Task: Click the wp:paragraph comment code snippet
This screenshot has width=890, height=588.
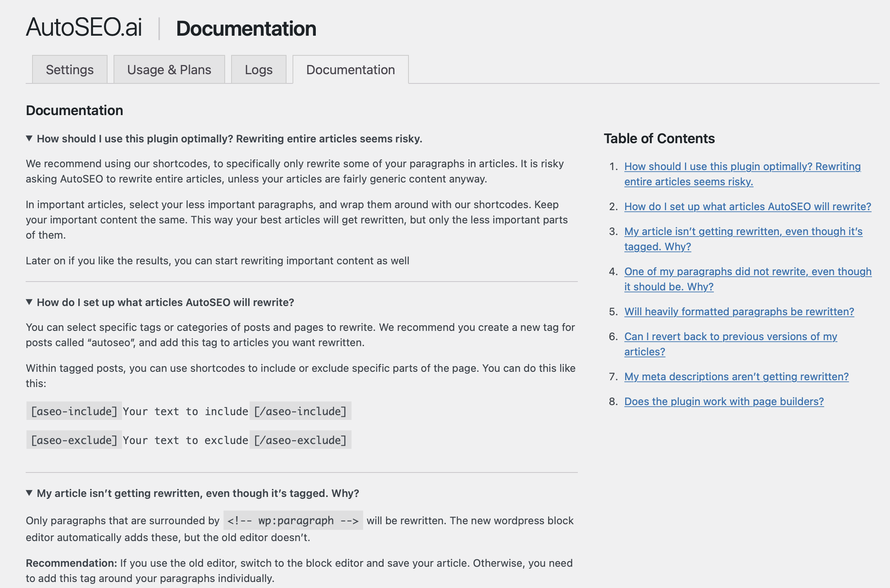Action: pyautogui.click(x=293, y=521)
